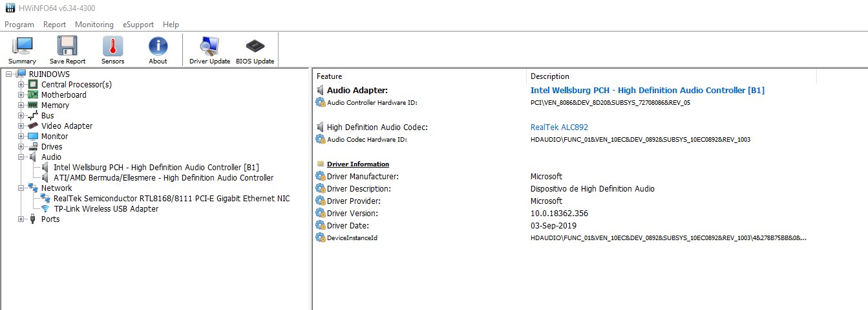This screenshot has height=310, width=868.
Task: Select the RealTek RTL8168/8111 Ethernet NIC
Action: pyautogui.click(x=171, y=199)
